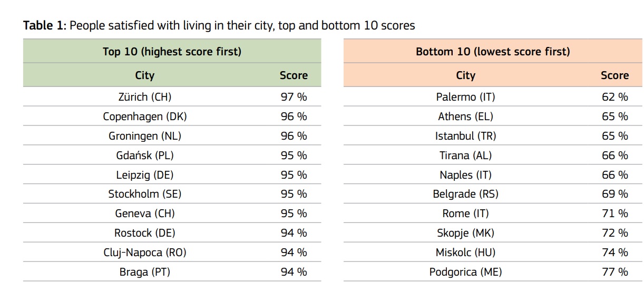Select the 77 % score for Podgorica
Image resolution: width=644 pixels, height=282 pixels.
(x=615, y=271)
